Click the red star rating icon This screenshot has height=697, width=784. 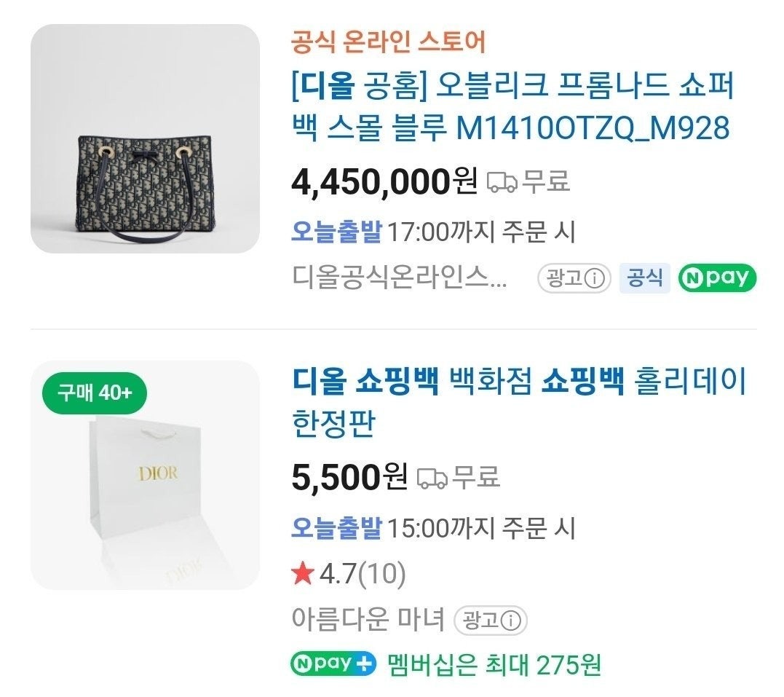pyautogui.click(x=302, y=575)
